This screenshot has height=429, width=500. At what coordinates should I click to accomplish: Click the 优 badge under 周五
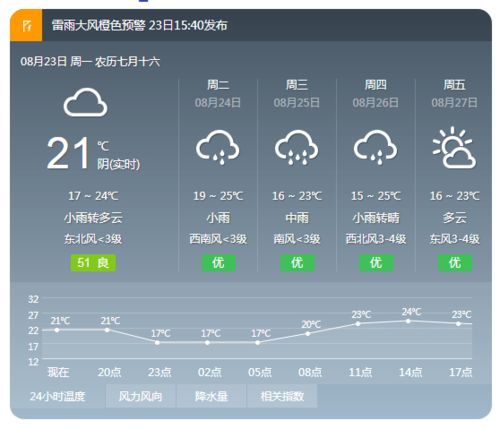(455, 263)
